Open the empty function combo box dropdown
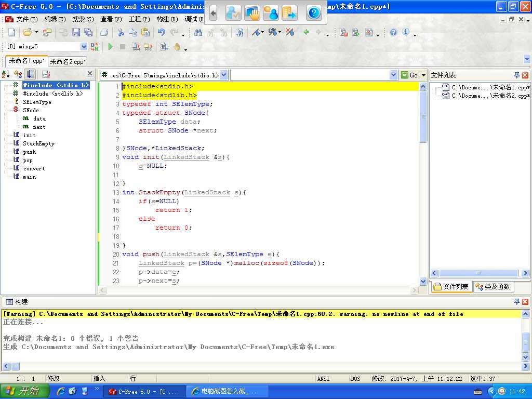Image resolution: width=532 pixels, height=399 pixels. [x=393, y=75]
